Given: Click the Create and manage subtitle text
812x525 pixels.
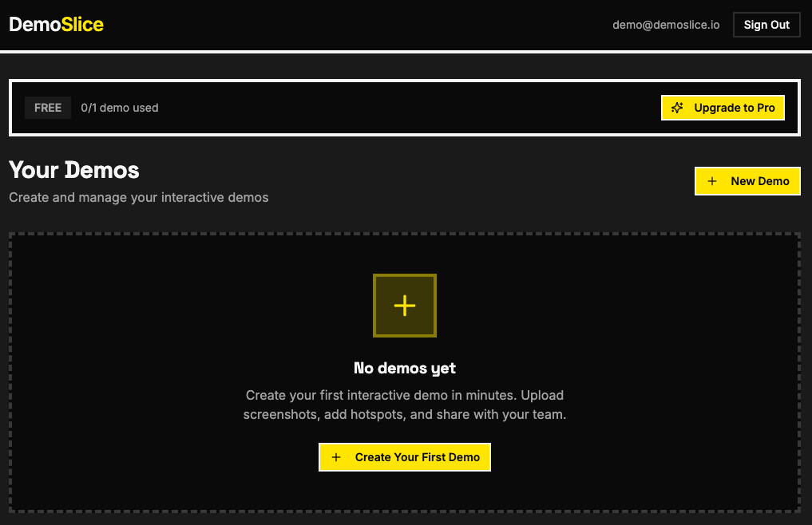Looking at the screenshot, I should pos(138,197).
